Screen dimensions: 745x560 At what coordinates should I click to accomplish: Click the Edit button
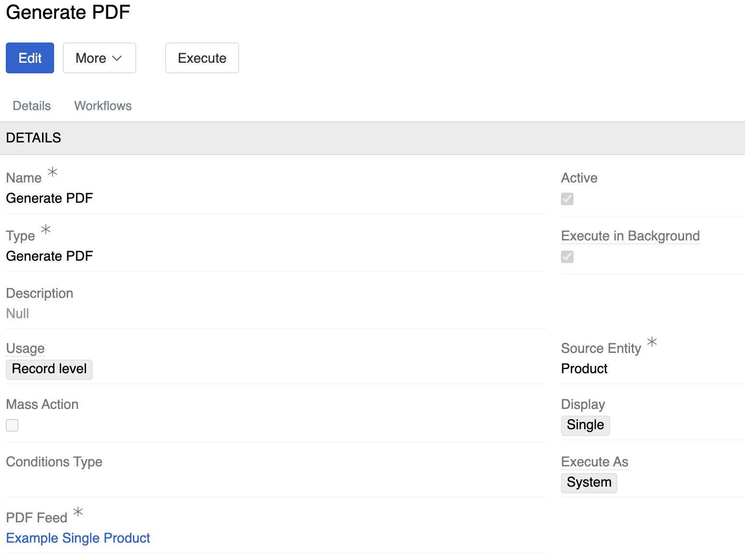pyautogui.click(x=29, y=58)
